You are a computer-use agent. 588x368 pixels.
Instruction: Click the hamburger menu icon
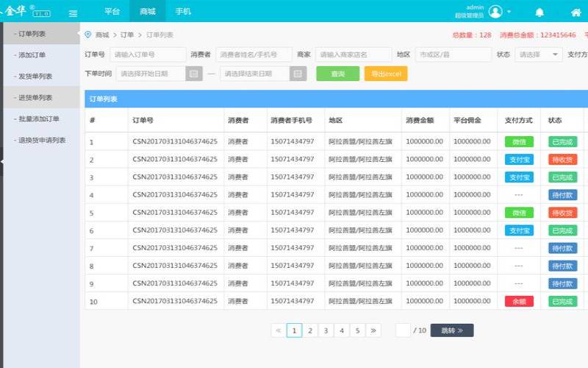73,13
